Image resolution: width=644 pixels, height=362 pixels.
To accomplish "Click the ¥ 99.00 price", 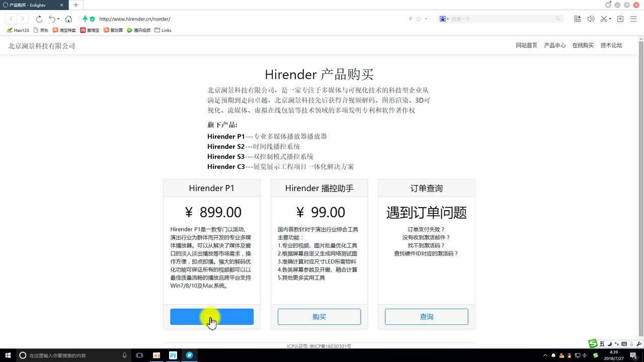I will (320, 212).
